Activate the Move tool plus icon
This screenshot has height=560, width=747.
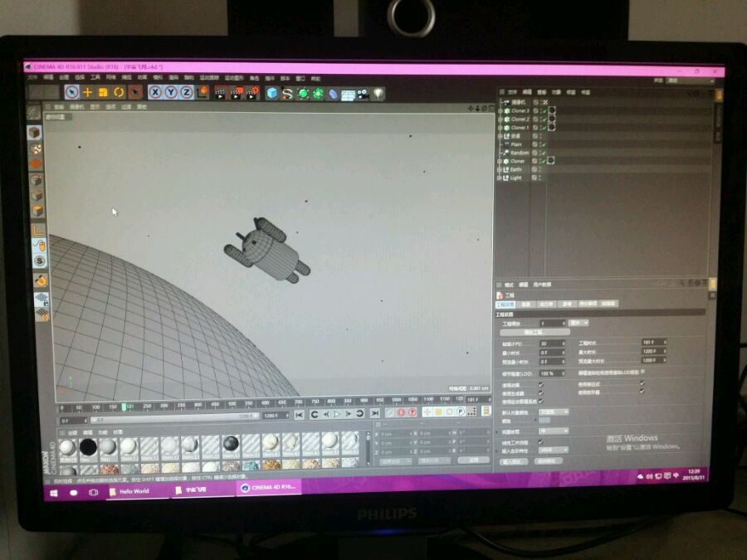[x=87, y=92]
